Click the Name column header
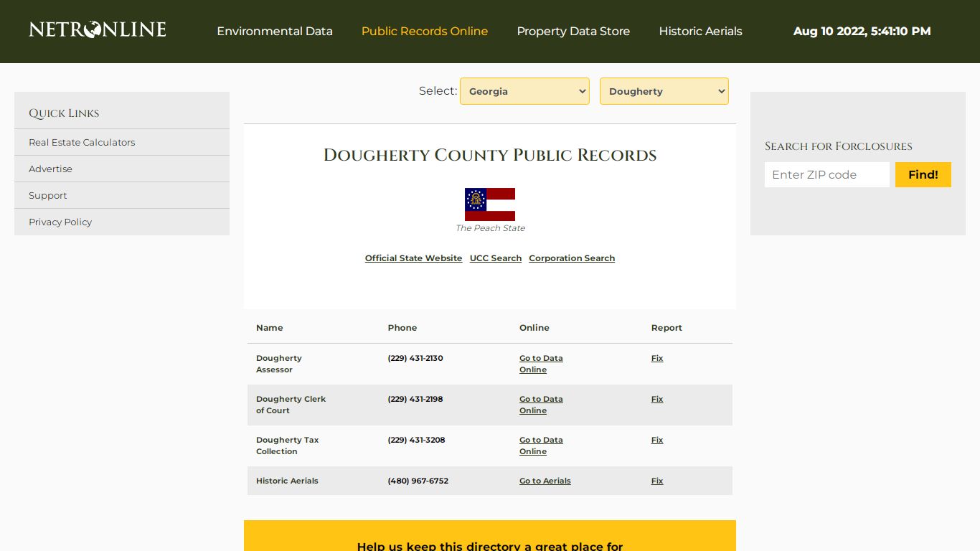Screen dimensions: 980x551 click(270, 328)
